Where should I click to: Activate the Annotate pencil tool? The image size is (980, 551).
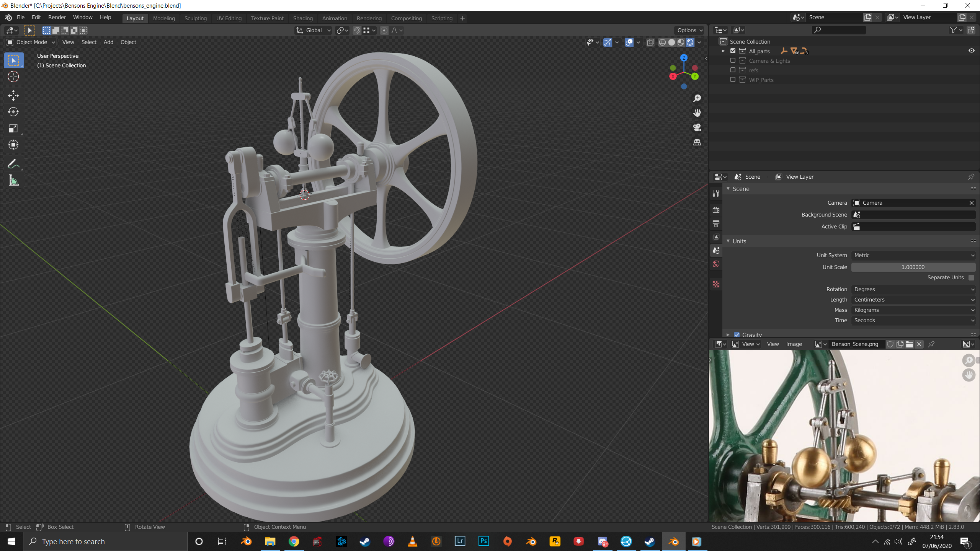(x=13, y=164)
